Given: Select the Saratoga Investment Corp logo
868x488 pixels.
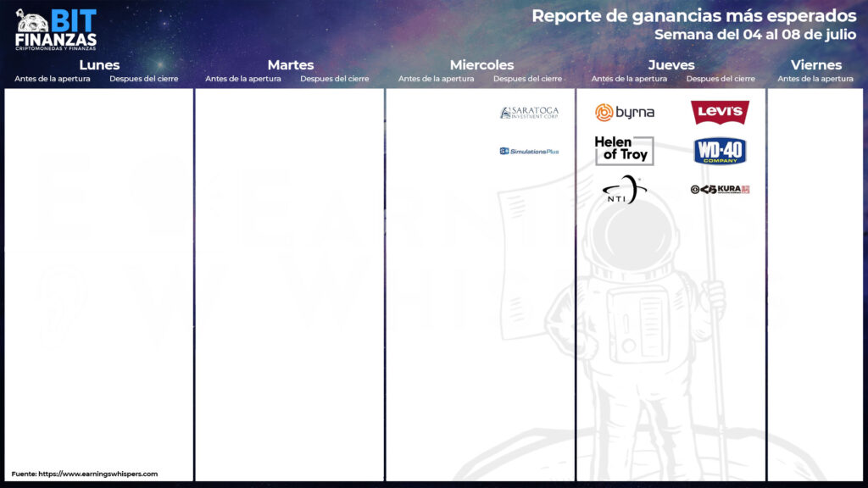Looking at the screenshot, I should [x=529, y=113].
